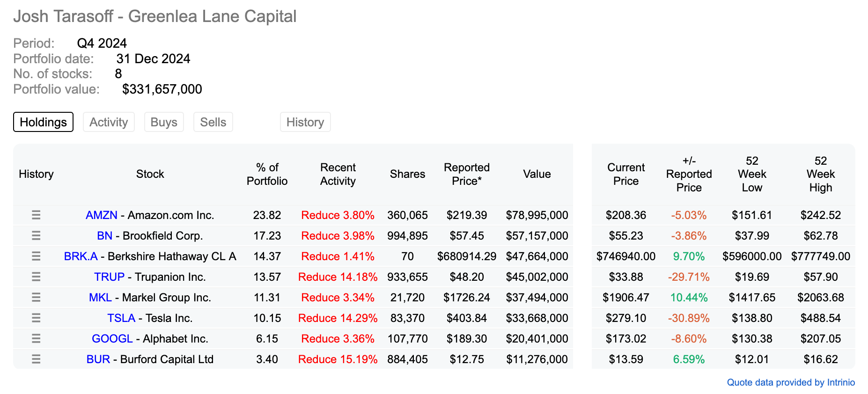This screenshot has height=394, width=868.
Task: Click the 'Value' column header
Action: pyautogui.click(x=537, y=174)
